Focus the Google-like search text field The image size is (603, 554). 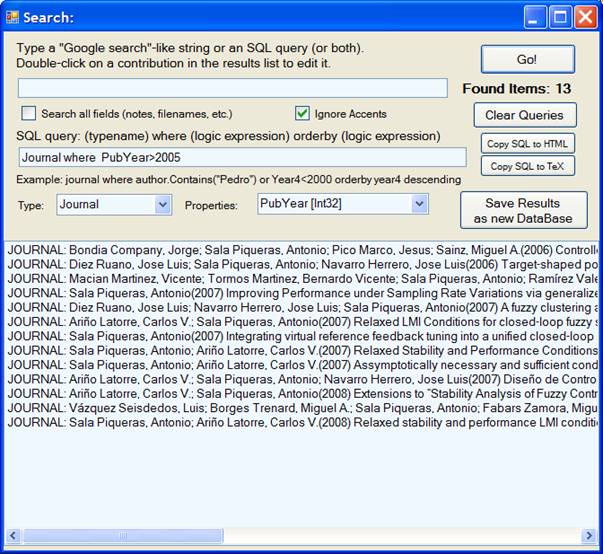[x=232, y=88]
